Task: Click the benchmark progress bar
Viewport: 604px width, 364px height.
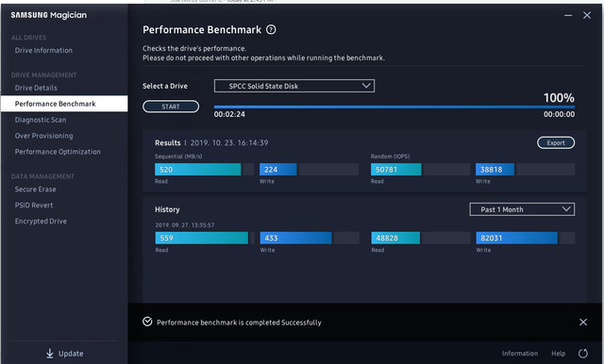Action: pos(394,107)
